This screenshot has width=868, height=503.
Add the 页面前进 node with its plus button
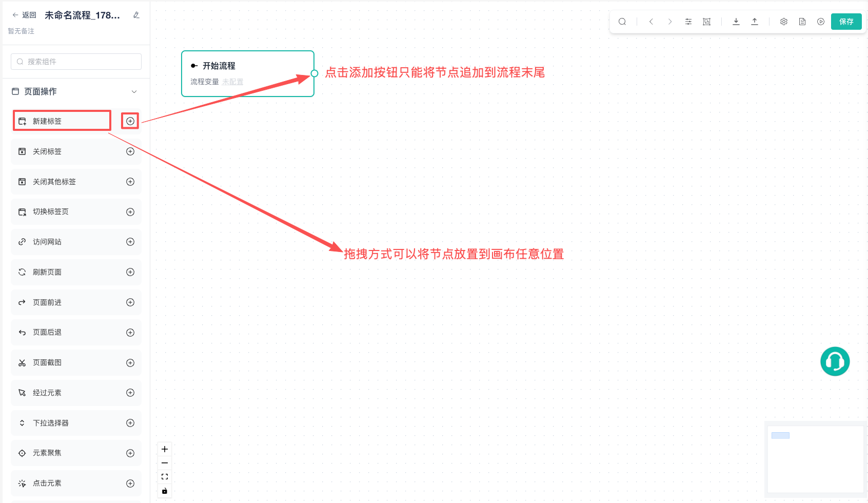130,302
